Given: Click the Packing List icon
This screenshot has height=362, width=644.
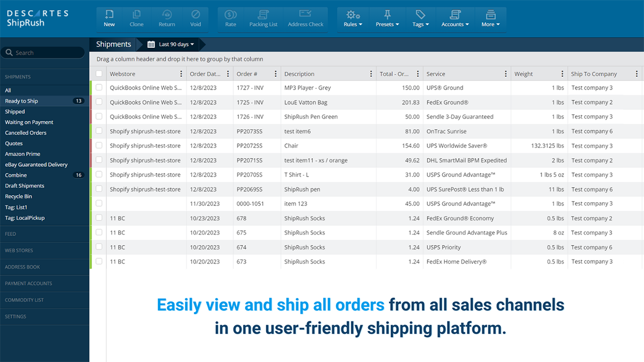Looking at the screenshot, I should point(263,18).
